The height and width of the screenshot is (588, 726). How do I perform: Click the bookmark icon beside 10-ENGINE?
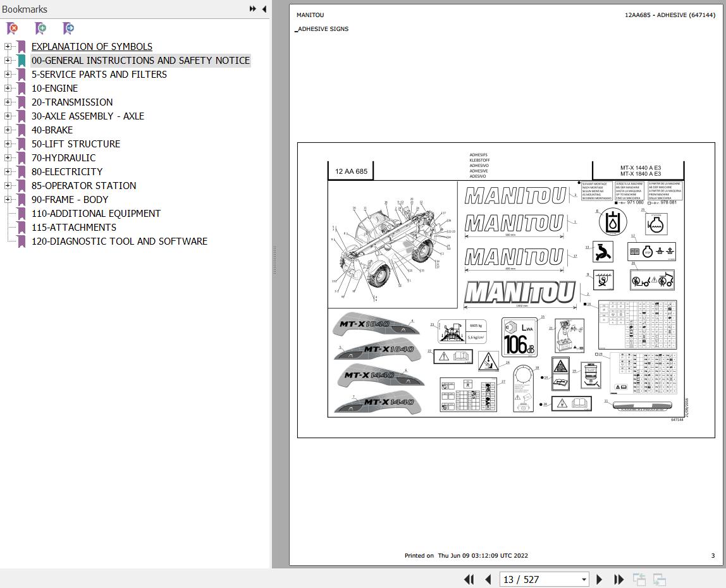pyautogui.click(x=22, y=89)
